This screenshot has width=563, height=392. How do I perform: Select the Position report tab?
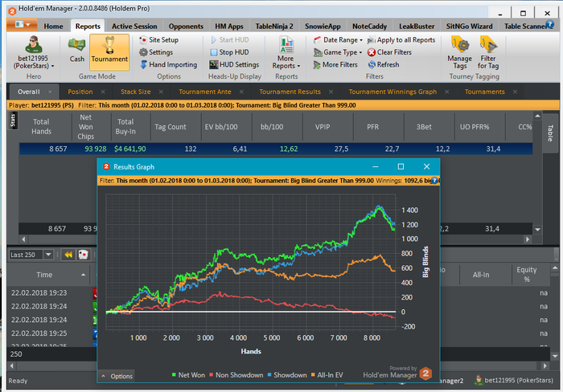coord(80,92)
